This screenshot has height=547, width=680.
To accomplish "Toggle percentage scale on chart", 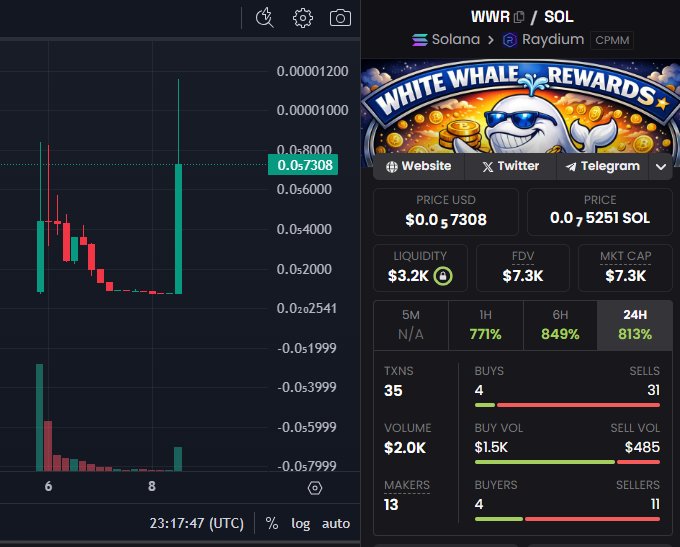I will click(x=271, y=523).
